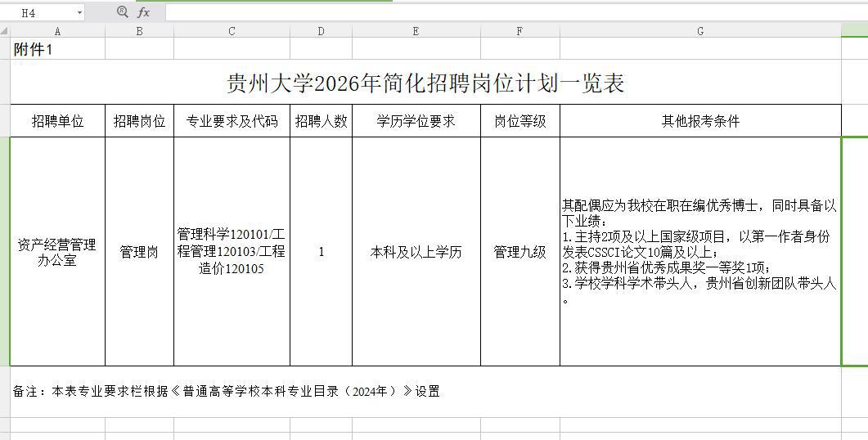Select column A header

pyautogui.click(x=57, y=31)
